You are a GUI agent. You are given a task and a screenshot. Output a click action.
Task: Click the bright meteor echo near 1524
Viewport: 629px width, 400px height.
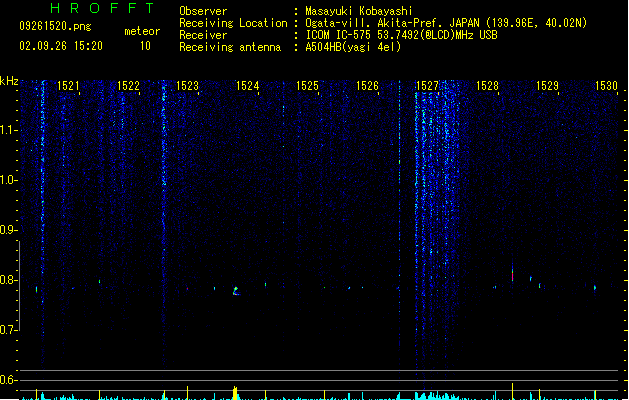tap(236, 291)
